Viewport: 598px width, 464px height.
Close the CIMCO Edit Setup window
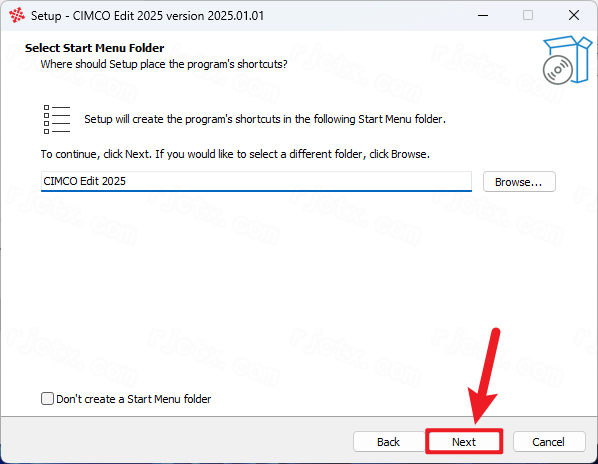(574, 16)
